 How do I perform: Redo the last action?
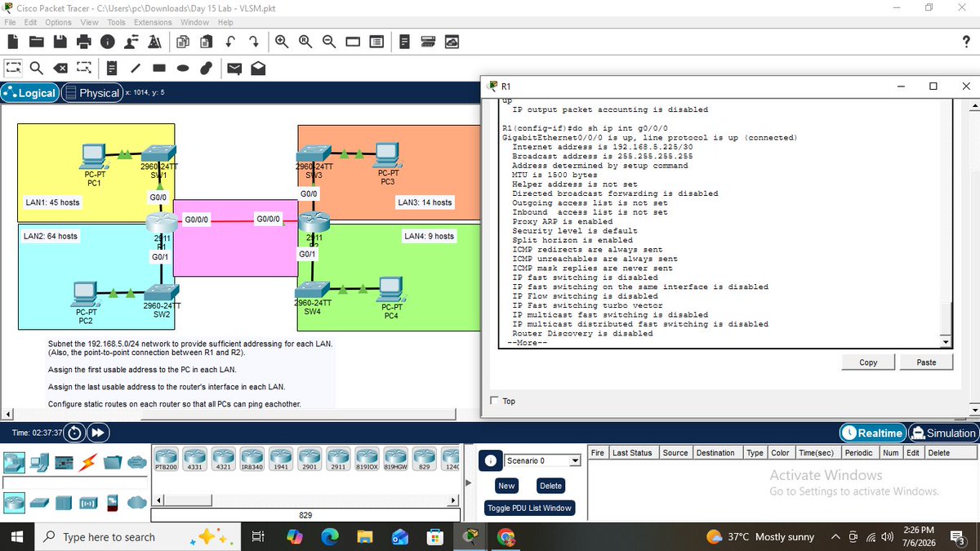[254, 41]
